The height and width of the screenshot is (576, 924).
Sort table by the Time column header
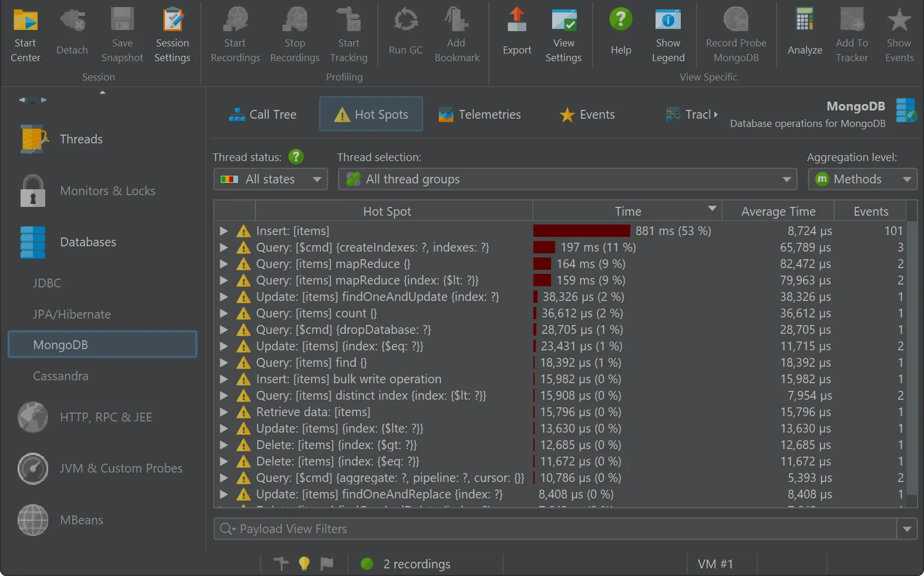627,211
